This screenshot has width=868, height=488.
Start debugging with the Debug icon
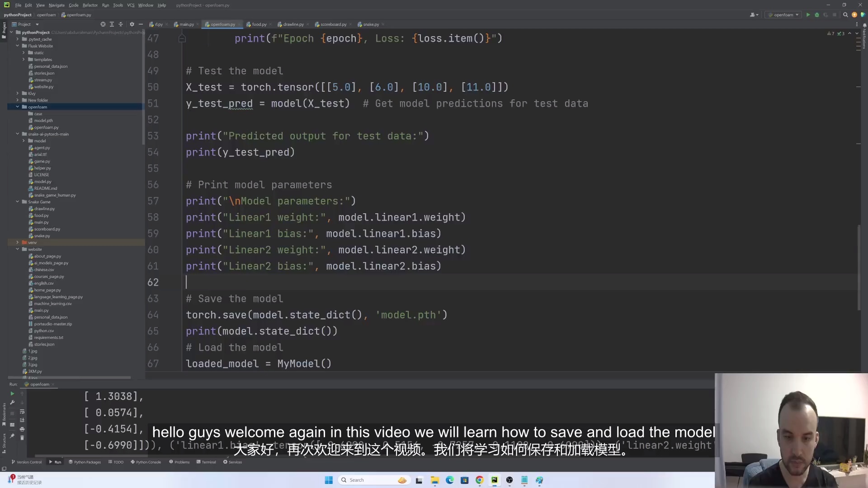[817, 15]
